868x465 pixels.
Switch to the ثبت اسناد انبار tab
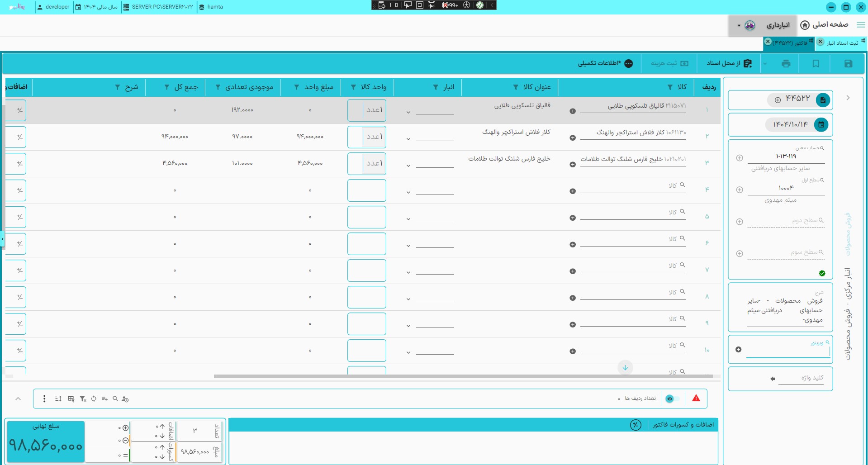click(x=842, y=43)
